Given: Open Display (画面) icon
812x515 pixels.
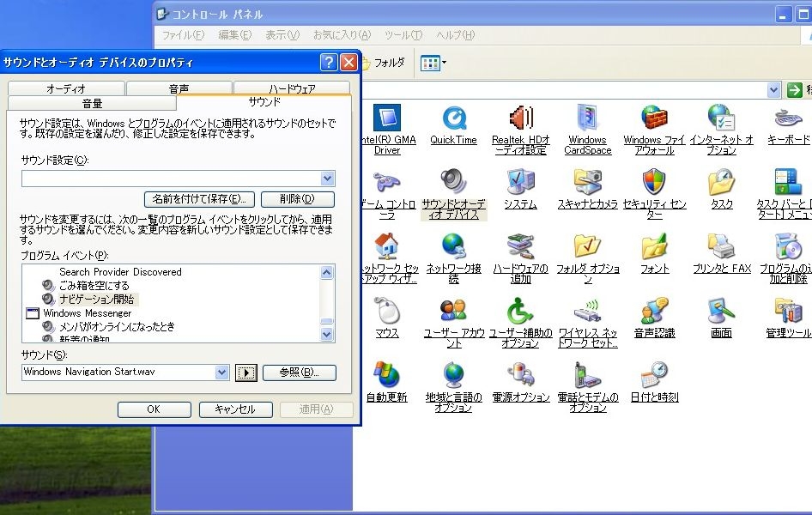Looking at the screenshot, I should pyautogui.click(x=721, y=311).
